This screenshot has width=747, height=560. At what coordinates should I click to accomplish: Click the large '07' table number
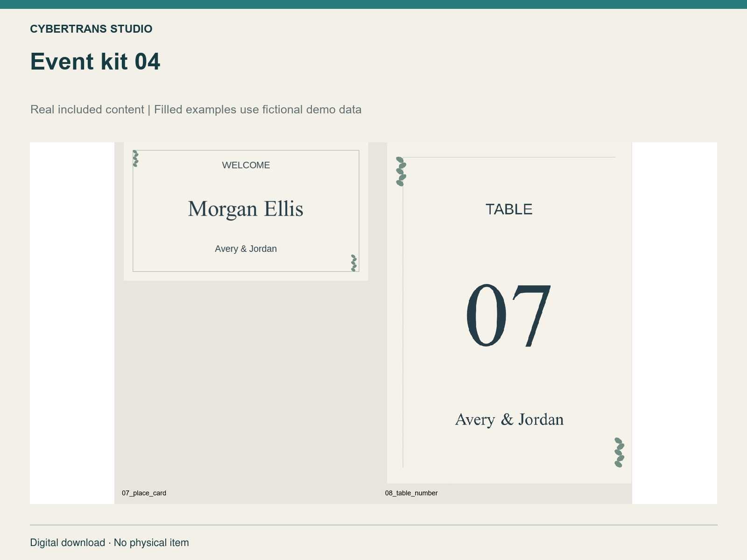509,315
